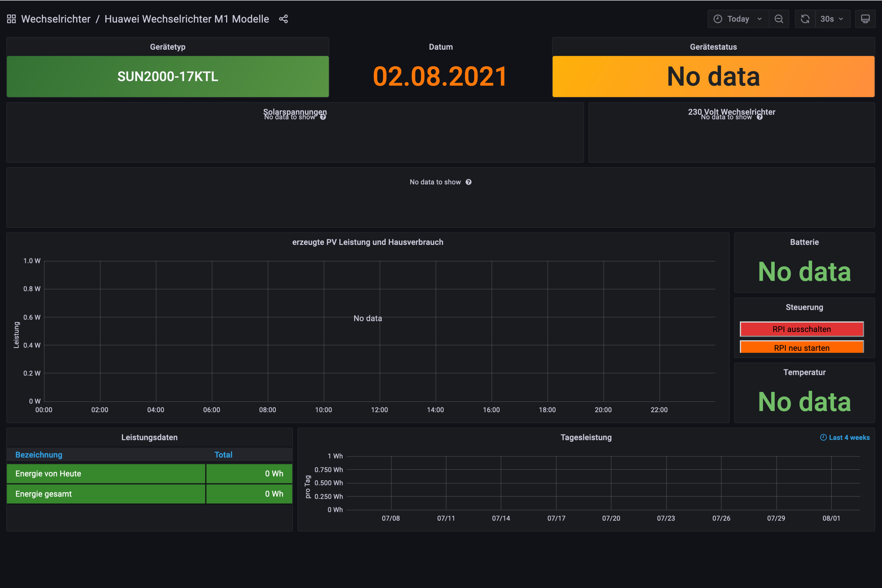The height and width of the screenshot is (588, 882).
Task: Expand the 30s refresh interval dropdown
Action: tap(832, 19)
